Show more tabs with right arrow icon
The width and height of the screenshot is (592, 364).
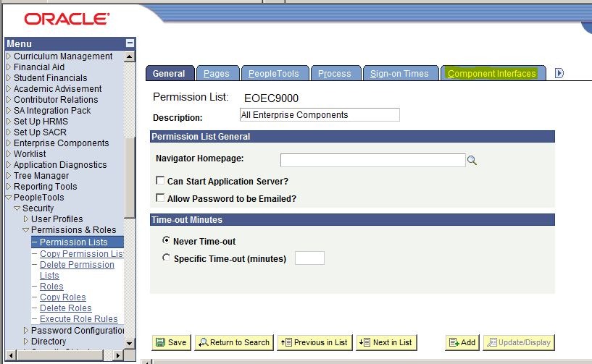tap(559, 73)
